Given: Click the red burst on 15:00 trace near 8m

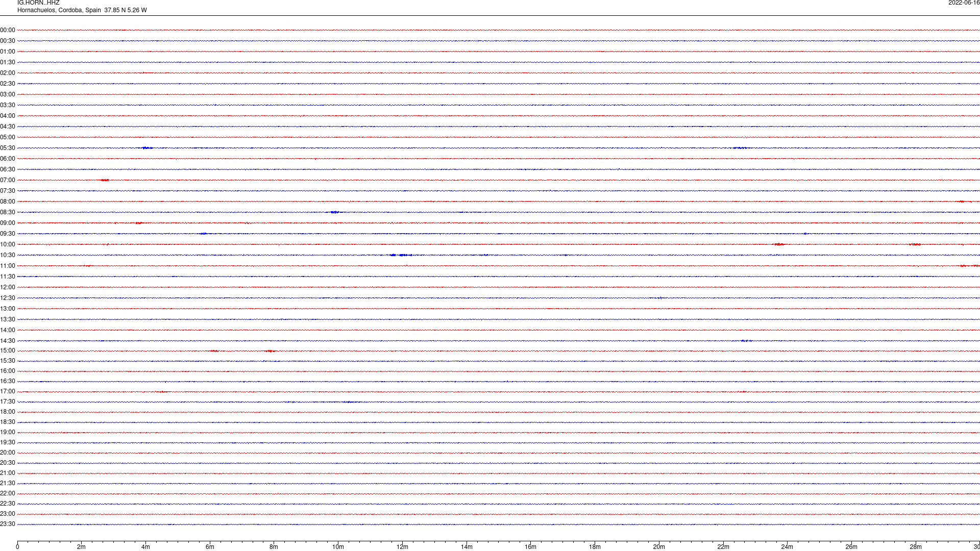Looking at the screenshot, I should point(270,351).
